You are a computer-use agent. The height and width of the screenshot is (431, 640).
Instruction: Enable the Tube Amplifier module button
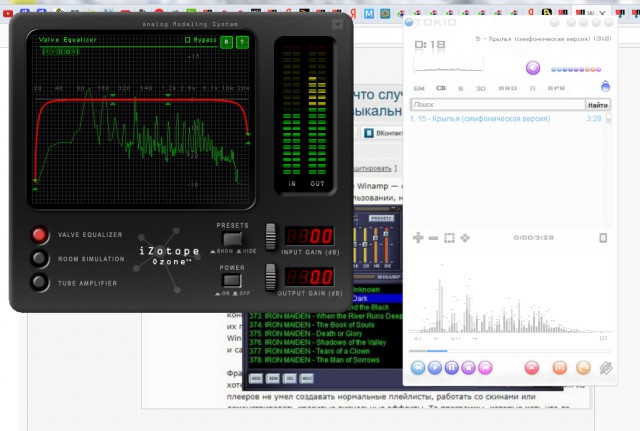(x=39, y=282)
